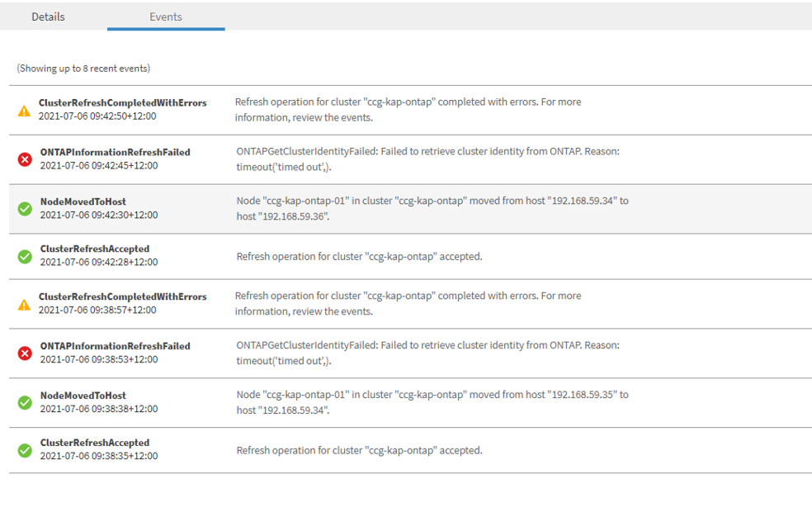The height and width of the screenshot is (517, 812).
Task: Click warning icon for 09:42:50 ClusterRefreshCompletedWithErrors event
Action: coord(24,111)
